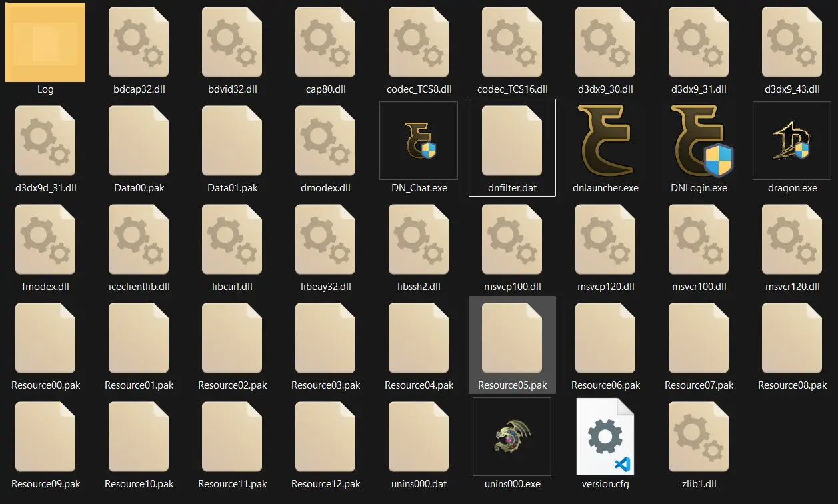Select the DN_Chat.exe application icon

[x=419, y=141]
